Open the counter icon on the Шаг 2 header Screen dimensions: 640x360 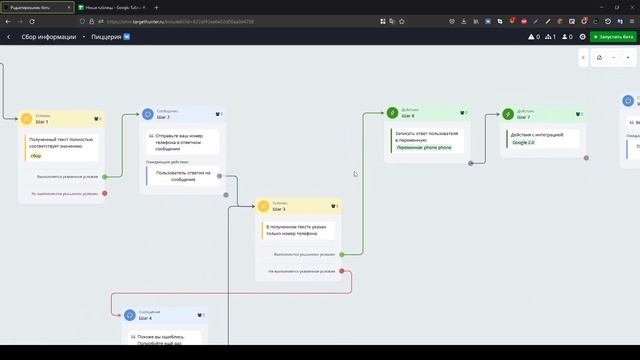coord(219,114)
